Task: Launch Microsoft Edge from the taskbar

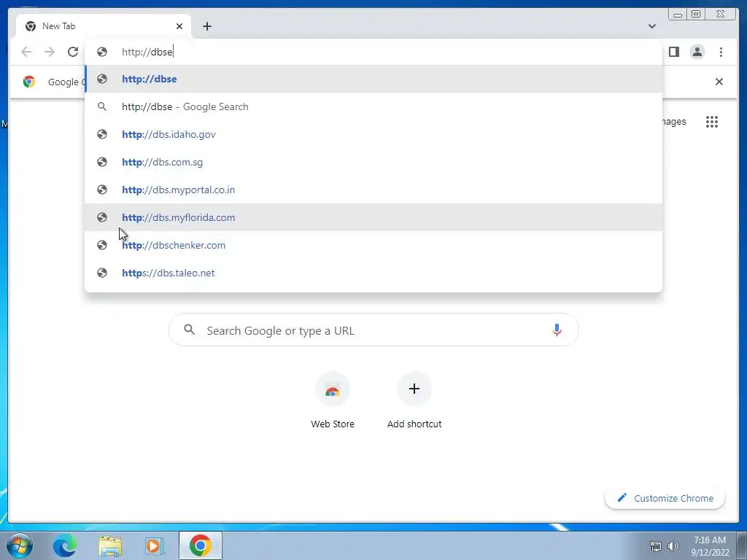Action: (x=65, y=545)
